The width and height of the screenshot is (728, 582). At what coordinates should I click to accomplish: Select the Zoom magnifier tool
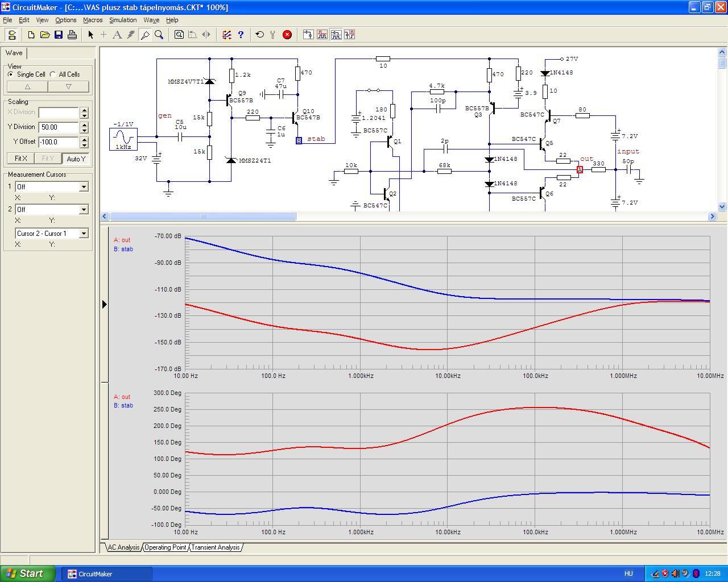[159, 35]
